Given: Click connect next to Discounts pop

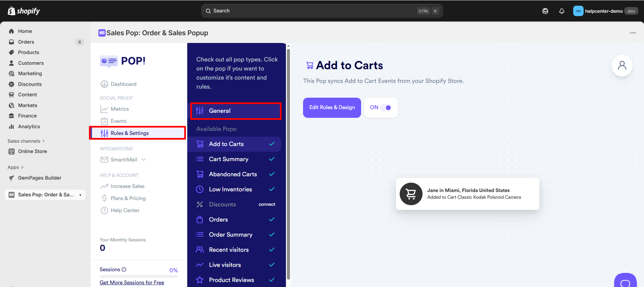Looking at the screenshot, I should click(x=267, y=204).
